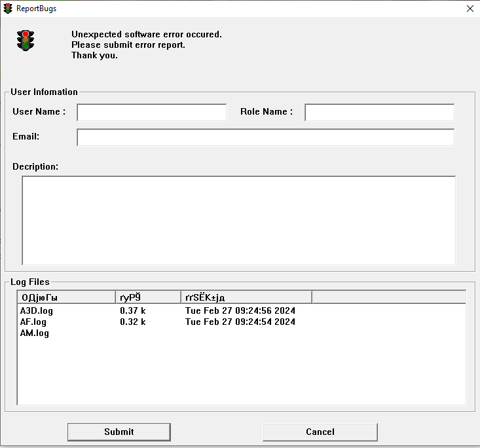Select the AM.log file entry
Screen dimensions: 480x448
[35, 333]
